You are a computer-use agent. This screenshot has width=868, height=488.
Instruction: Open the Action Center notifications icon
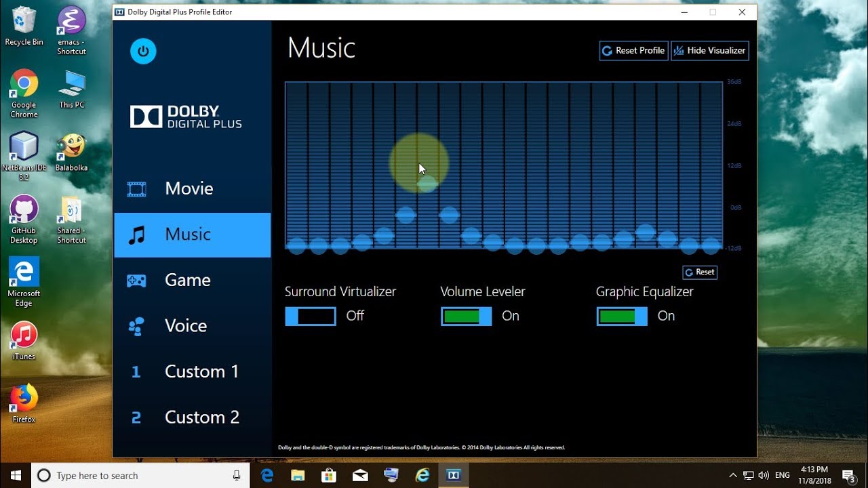point(848,476)
